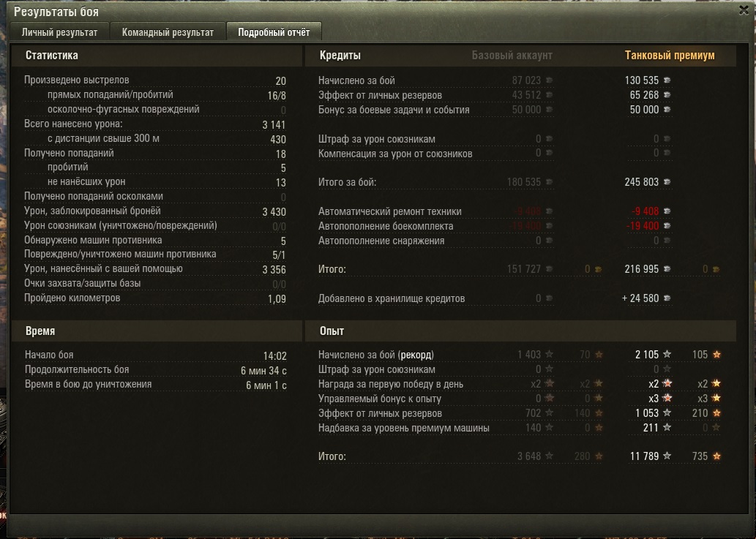Click the Продолжительность боя time row

pos(156,370)
